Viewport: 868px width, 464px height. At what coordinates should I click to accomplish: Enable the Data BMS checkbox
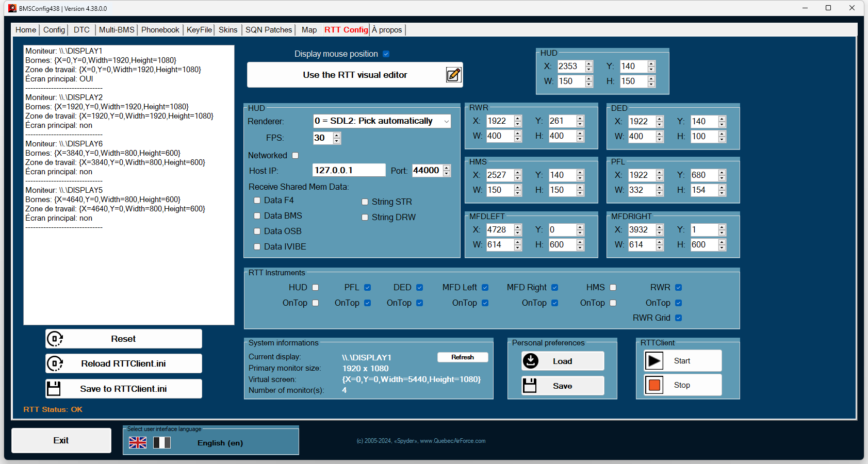257,216
